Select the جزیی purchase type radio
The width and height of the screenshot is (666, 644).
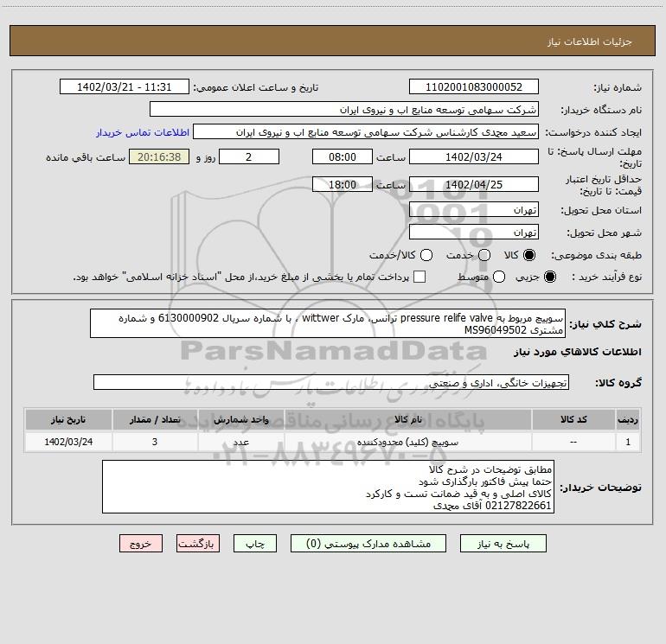550,277
